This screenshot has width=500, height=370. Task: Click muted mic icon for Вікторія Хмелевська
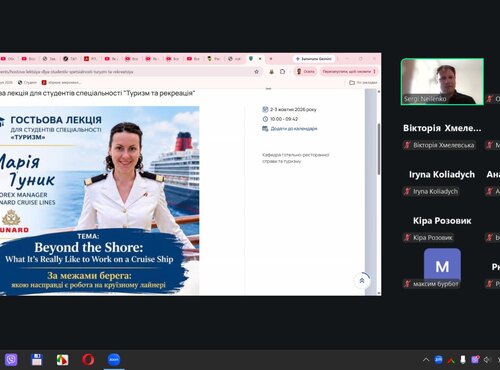click(407, 145)
